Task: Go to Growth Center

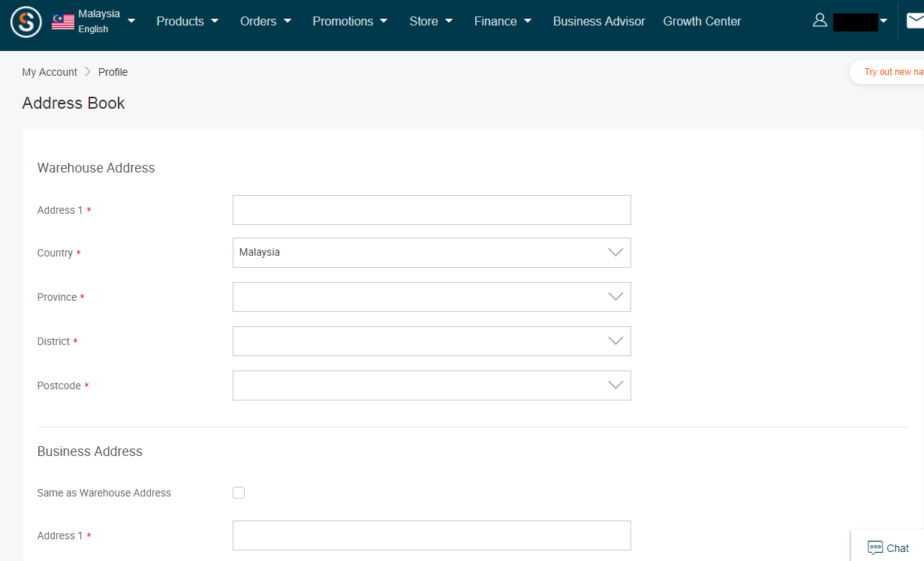Action: (702, 21)
